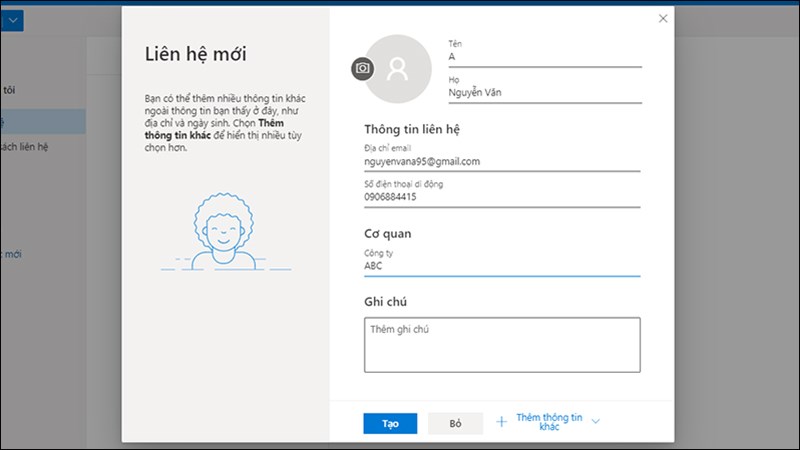Viewport: 800px width, 450px height.
Task: Click the camera icon to add photo
Action: [x=362, y=68]
